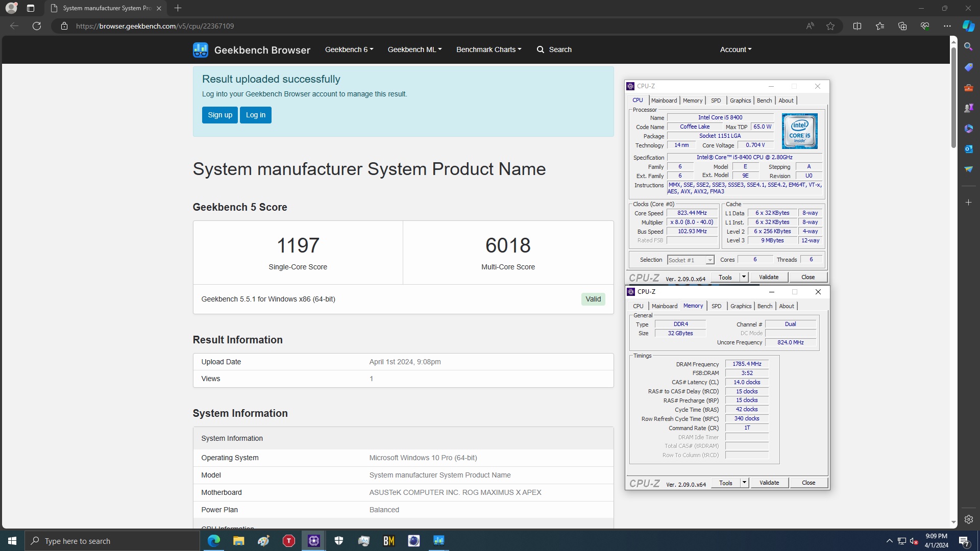Switch to About tab in lower CPU-Z
980x551 pixels.
787,306
